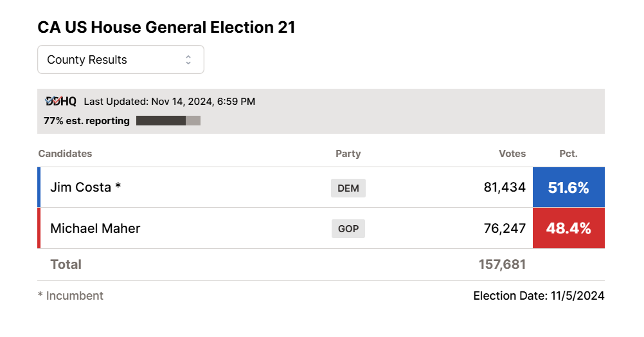The image size is (644, 337).
Task: Click the Election Date 11/5/2024 text
Action: click(539, 296)
